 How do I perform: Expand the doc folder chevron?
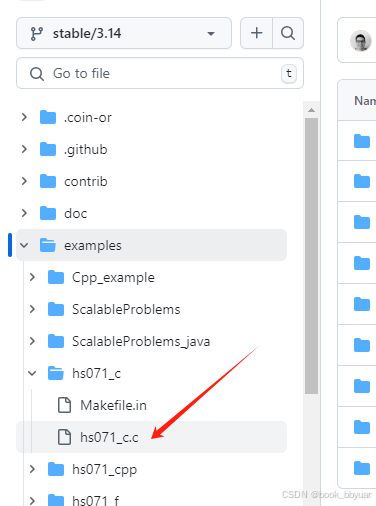click(x=24, y=213)
